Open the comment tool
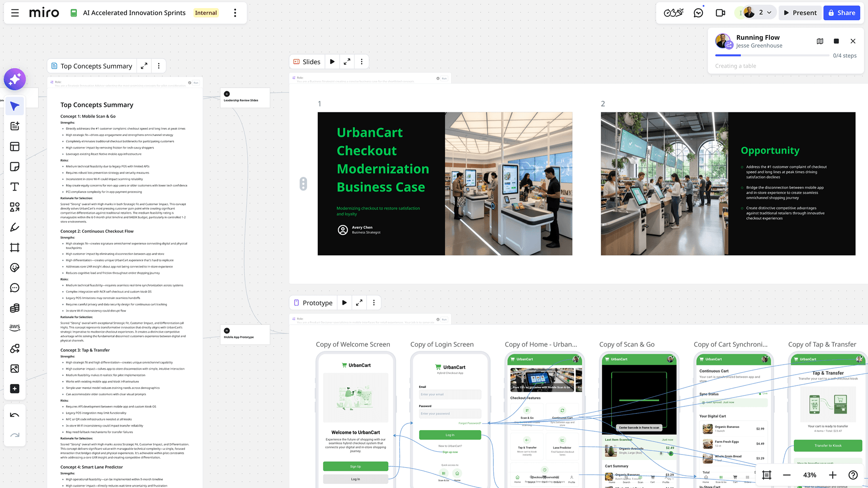The image size is (868, 488). tap(14, 288)
